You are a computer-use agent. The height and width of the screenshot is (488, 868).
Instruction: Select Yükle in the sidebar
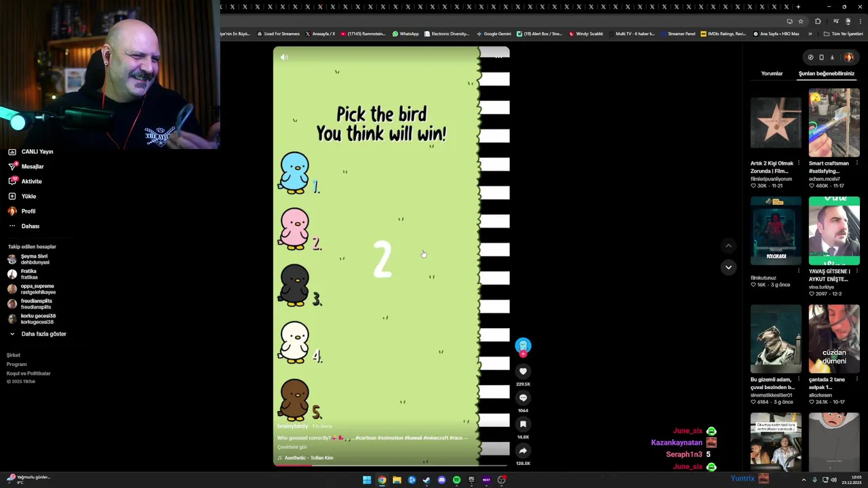coord(22,197)
